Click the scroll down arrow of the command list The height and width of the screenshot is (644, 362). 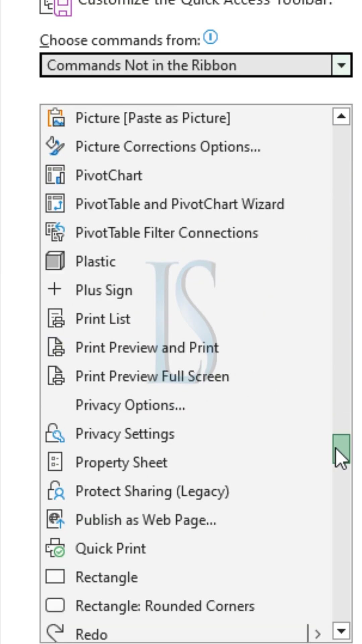pos(341,631)
